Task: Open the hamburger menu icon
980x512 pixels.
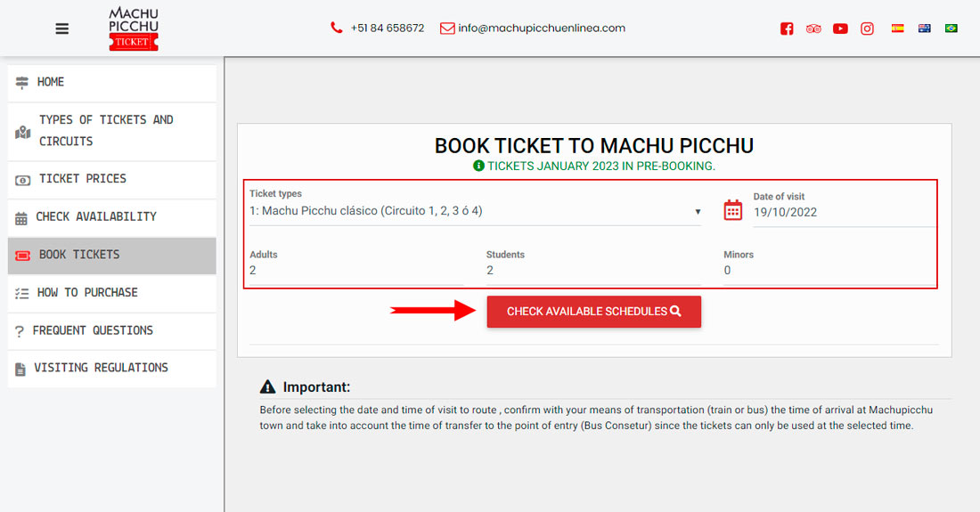Action: pos(61,28)
